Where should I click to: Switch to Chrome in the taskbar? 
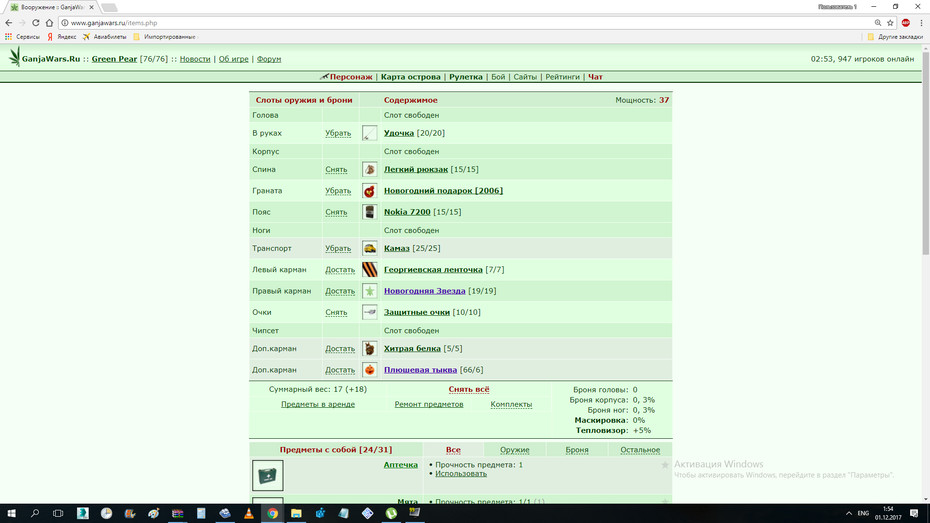coord(272,514)
